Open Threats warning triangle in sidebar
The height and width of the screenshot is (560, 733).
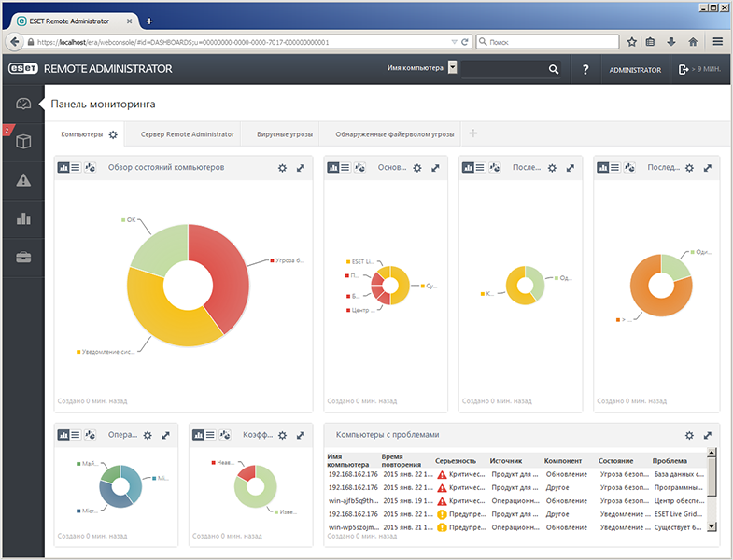[x=23, y=180]
